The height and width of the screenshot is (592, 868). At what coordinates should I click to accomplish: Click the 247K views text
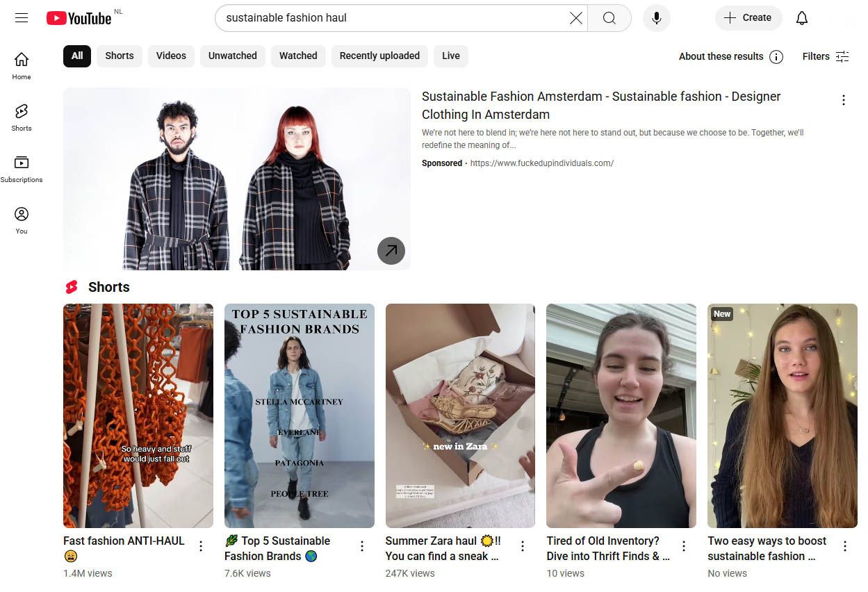click(410, 573)
